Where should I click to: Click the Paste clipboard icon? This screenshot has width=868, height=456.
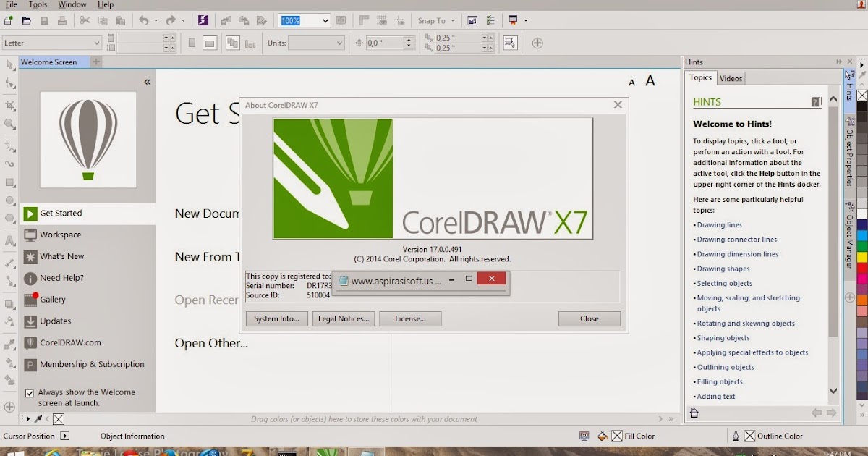pyautogui.click(x=120, y=20)
